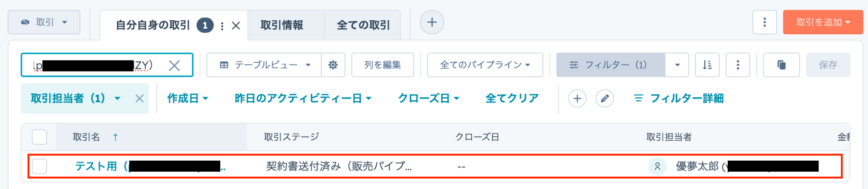Remove the 取引担当者 filter chip

(x=139, y=99)
